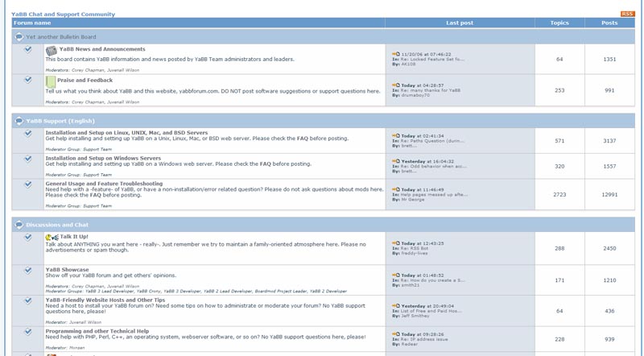
Task: Open last post Re: Odd behavior when acc...
Action: pyautogui.click(x=432, y=167)
